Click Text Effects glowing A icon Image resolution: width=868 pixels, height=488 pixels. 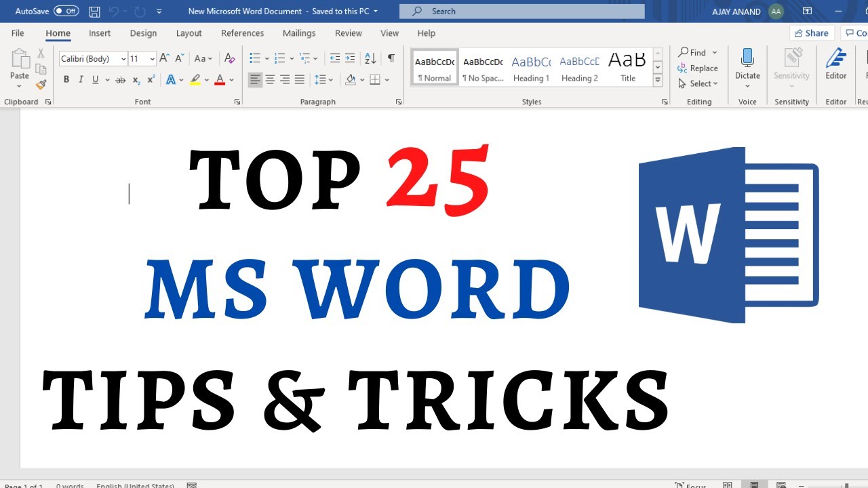click(x=170, y=80)
